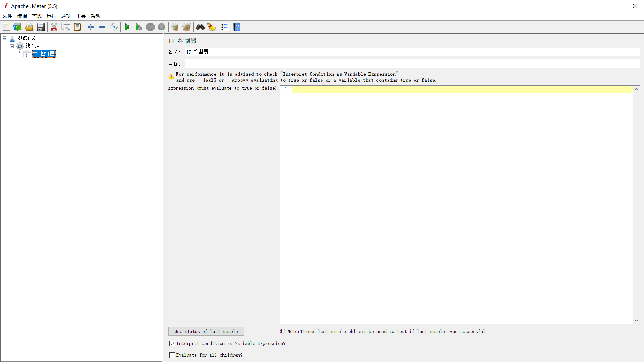Enable Evaluate for all children checkbox
644x362 pixels.
[x=172, y=355]
